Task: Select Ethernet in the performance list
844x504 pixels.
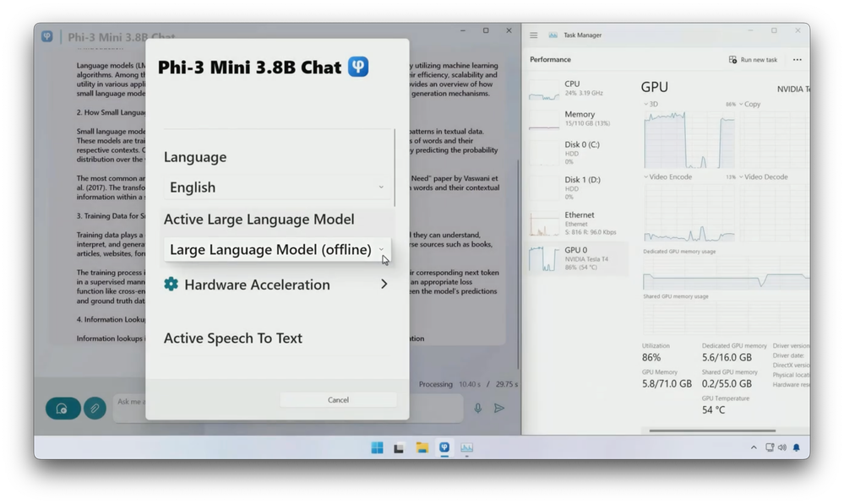Action: [578, 223]
